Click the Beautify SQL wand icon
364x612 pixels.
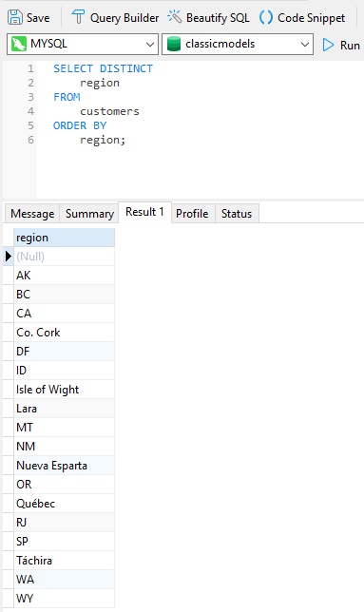click(x=174, y=17)
